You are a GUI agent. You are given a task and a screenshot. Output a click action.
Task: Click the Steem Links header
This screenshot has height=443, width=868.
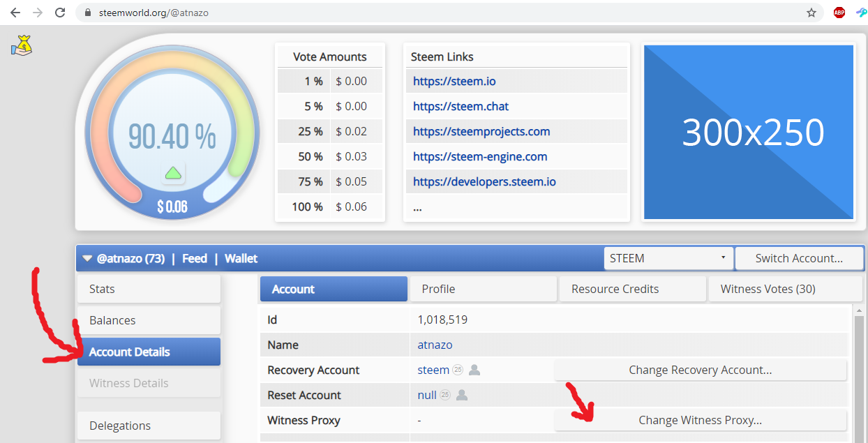click(442, 57)
